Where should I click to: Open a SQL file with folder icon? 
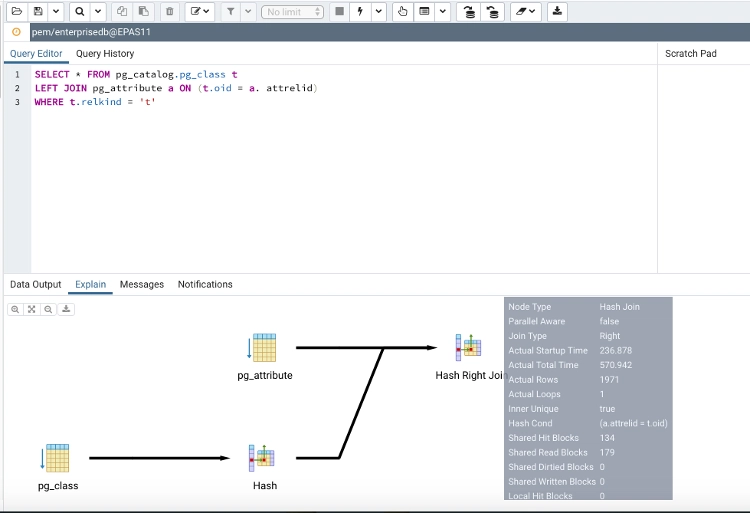17,11
